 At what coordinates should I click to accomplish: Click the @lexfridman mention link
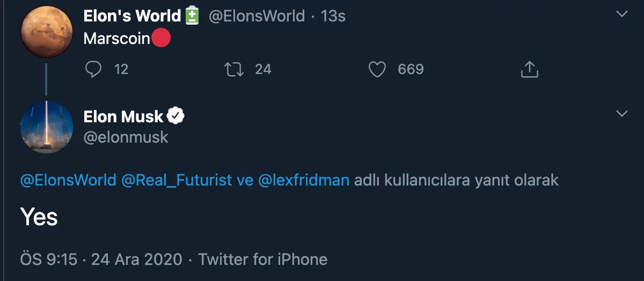pyautogui.click(x=303, y=180)
